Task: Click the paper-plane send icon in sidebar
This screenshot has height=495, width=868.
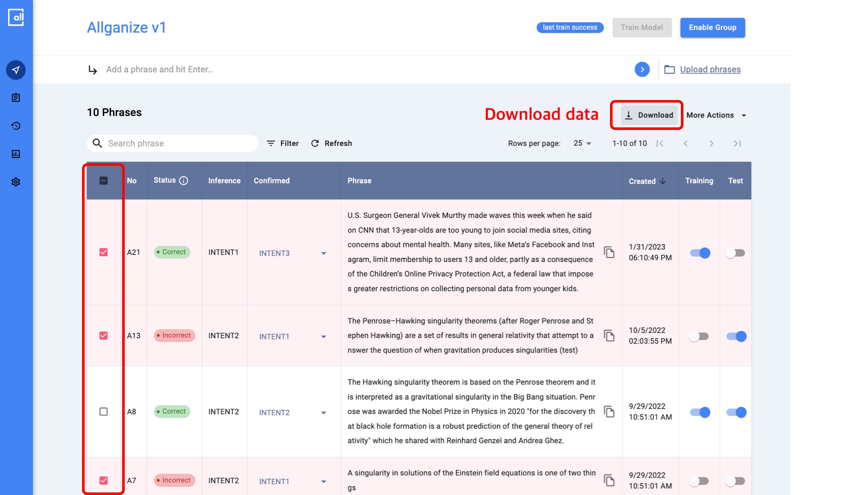Action: tap(16, 70)
